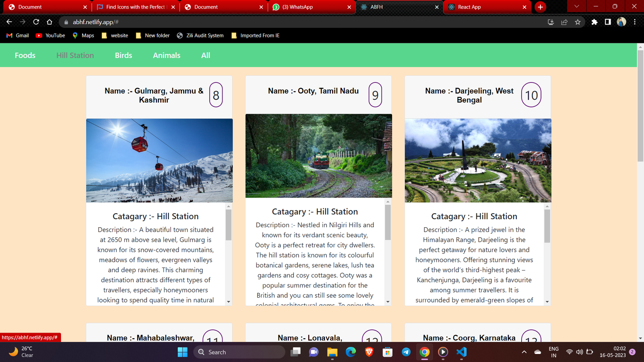Reload the current page

point(36,22)
